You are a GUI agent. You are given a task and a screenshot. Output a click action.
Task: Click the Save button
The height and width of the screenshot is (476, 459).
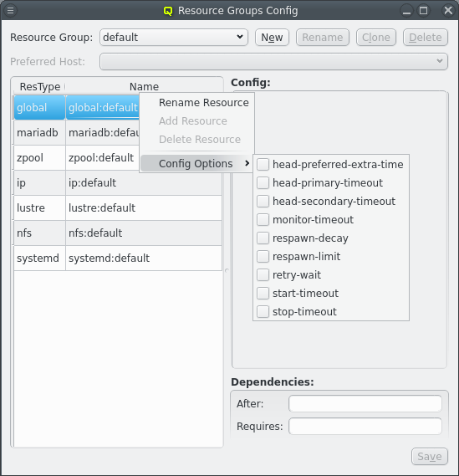430,456
